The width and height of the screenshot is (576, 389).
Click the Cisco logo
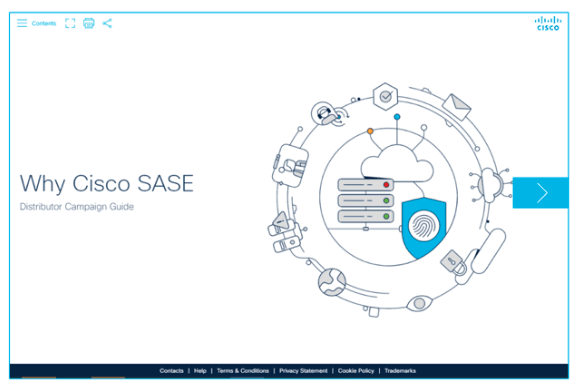548,24
